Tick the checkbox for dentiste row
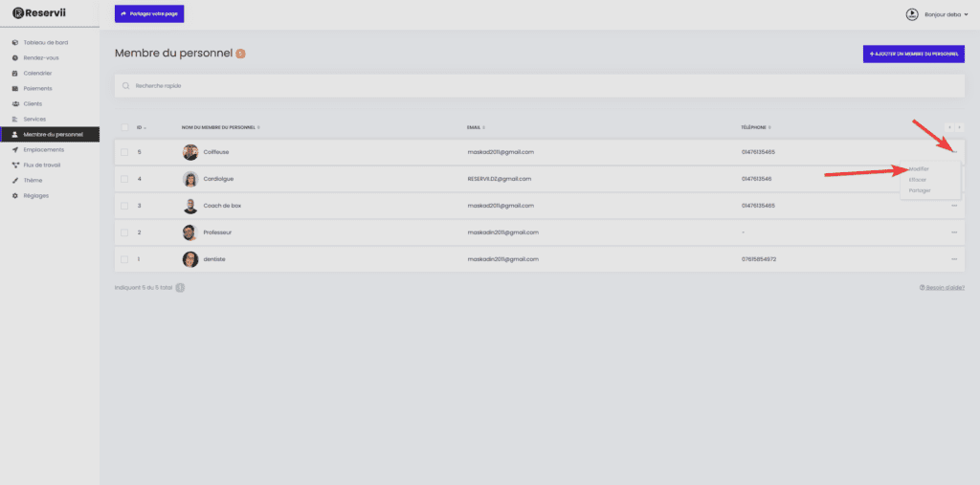This screenshot has width=980, height=485. click(x=124, y=259)
